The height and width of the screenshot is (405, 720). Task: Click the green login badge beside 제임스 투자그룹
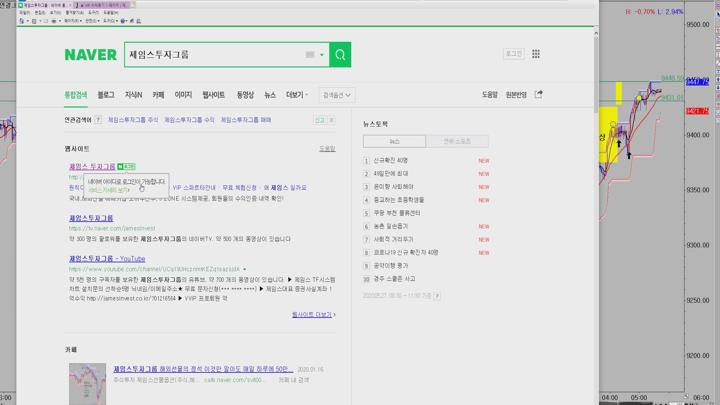point(126,166)
